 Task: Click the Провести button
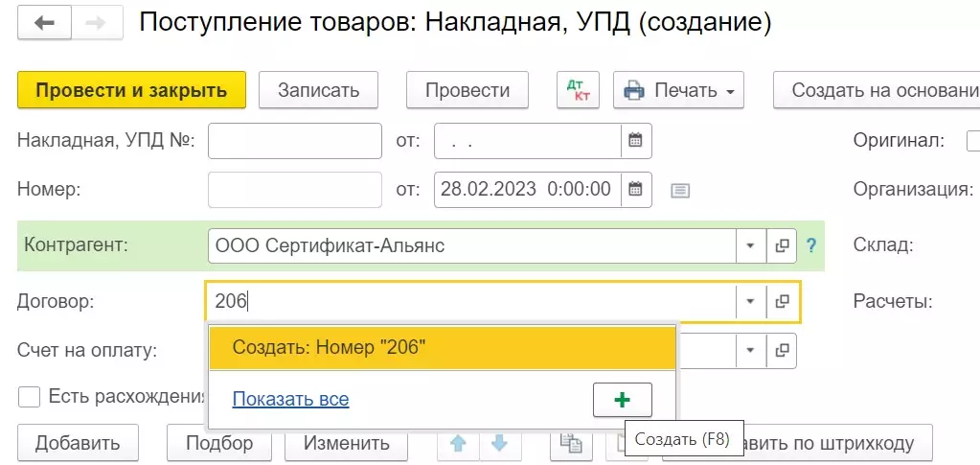[467, 90]
